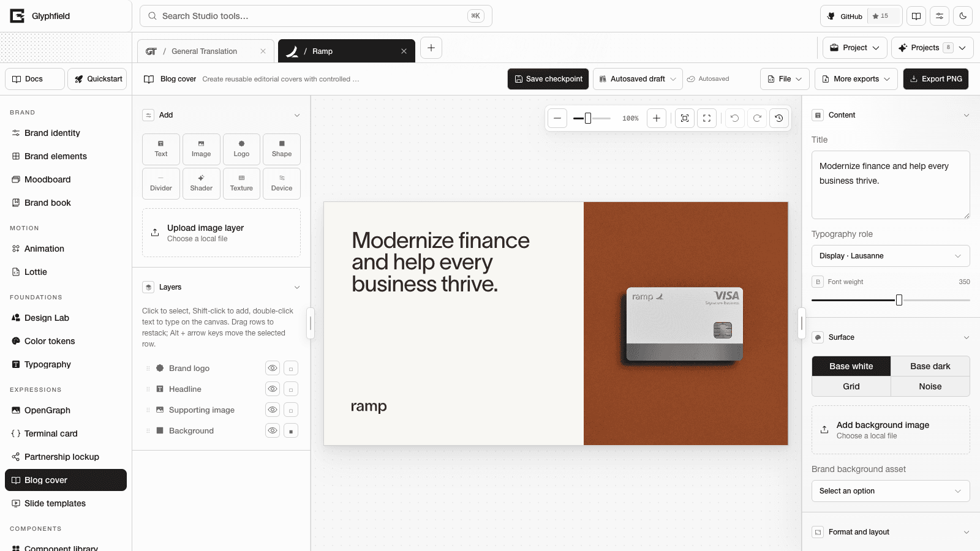Add a Divider layer tool
The image size is (980, 551).
click(161, 184)
